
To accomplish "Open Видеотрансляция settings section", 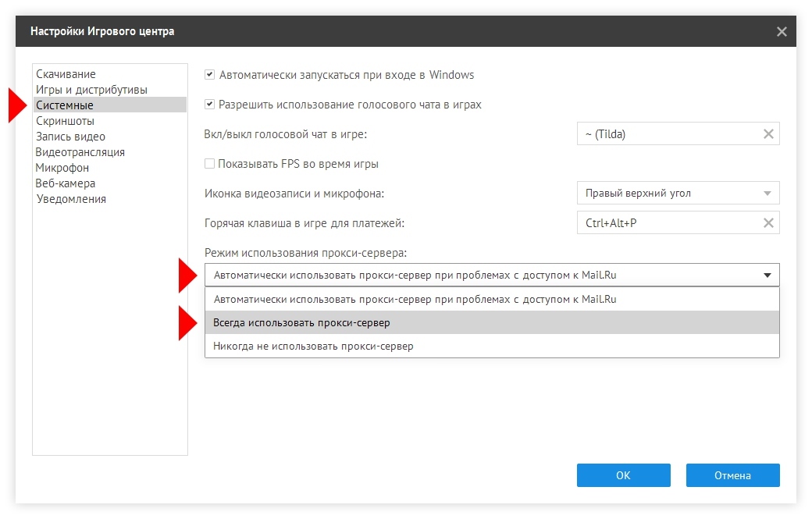I will coord(80,152).
